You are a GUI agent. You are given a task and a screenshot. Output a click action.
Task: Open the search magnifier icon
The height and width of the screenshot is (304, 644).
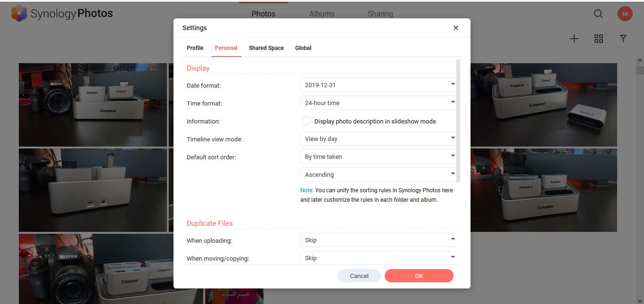tap(598, 14)
